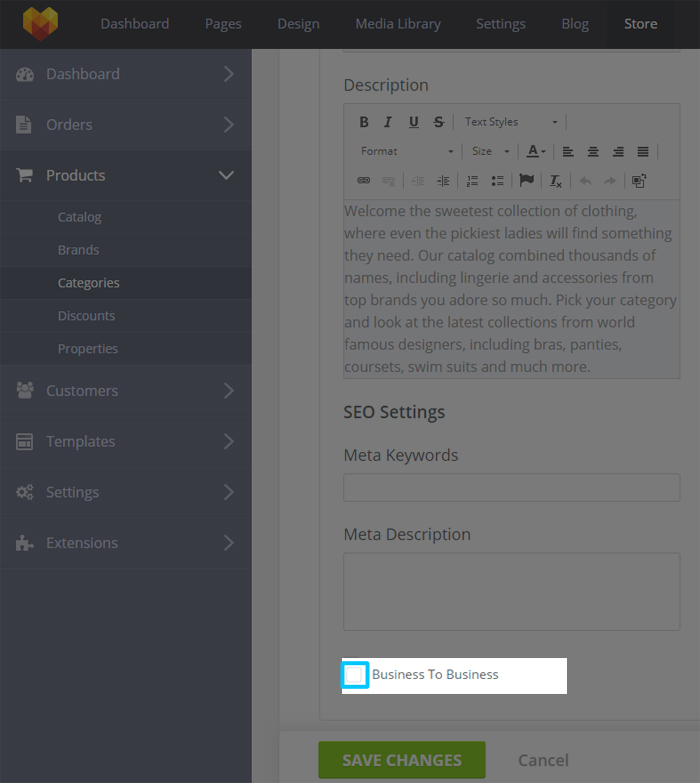Open the font Size dropdown
The image size is (700, 783).
pos(490,151)
